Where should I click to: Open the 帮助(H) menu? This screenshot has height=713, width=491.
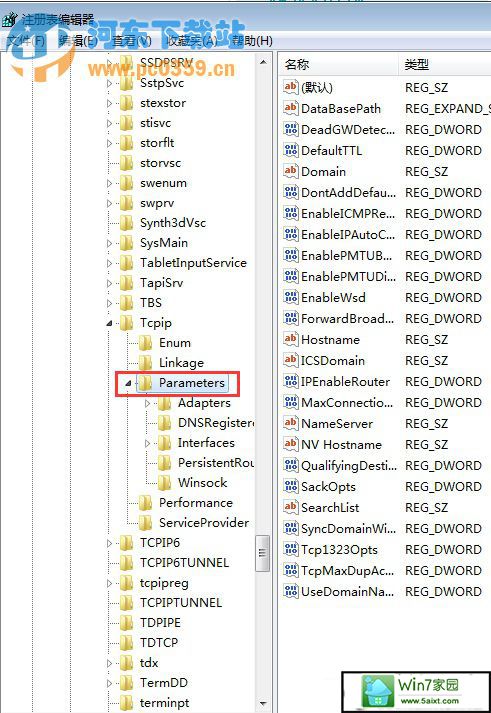click(x=252, y=41)
